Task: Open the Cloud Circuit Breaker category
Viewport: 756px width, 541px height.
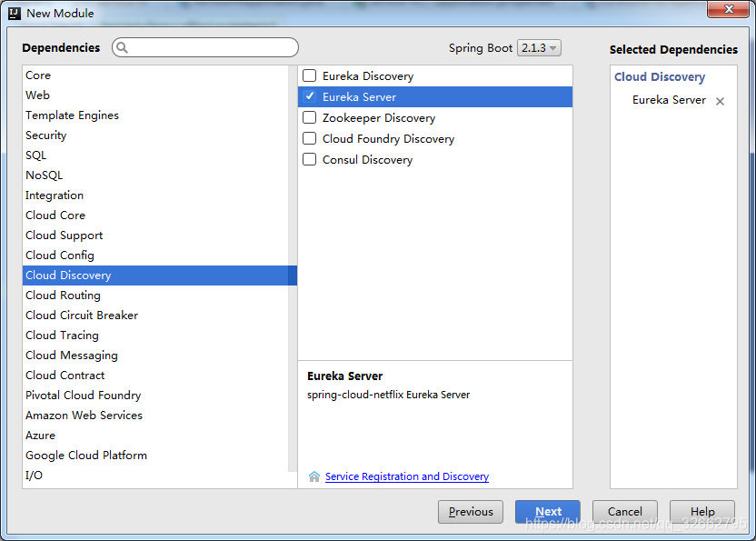Action: pos(155,316)
